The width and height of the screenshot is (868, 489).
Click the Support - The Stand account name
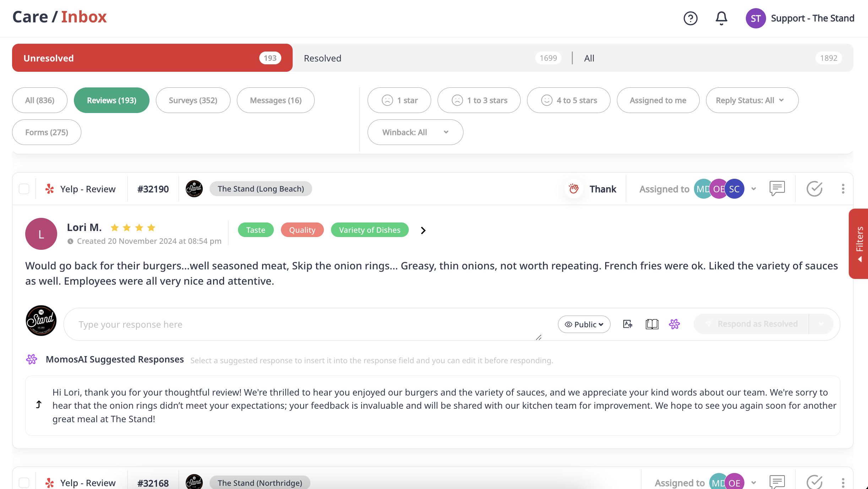(813, 18)
